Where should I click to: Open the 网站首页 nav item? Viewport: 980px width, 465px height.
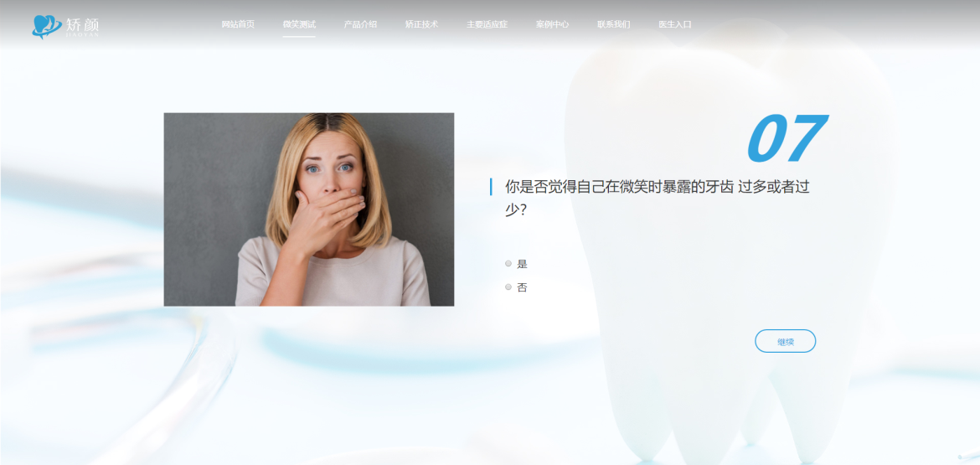click(238, 24)
